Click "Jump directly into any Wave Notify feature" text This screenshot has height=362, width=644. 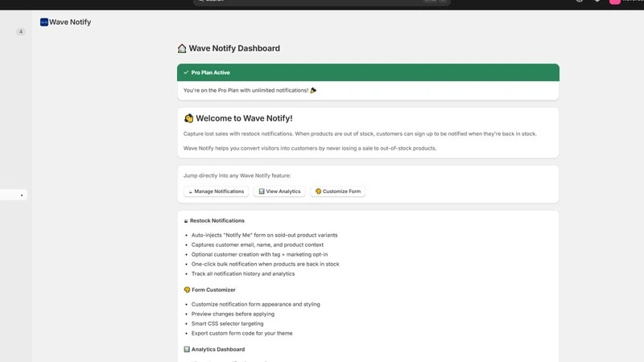click(237, 175)
